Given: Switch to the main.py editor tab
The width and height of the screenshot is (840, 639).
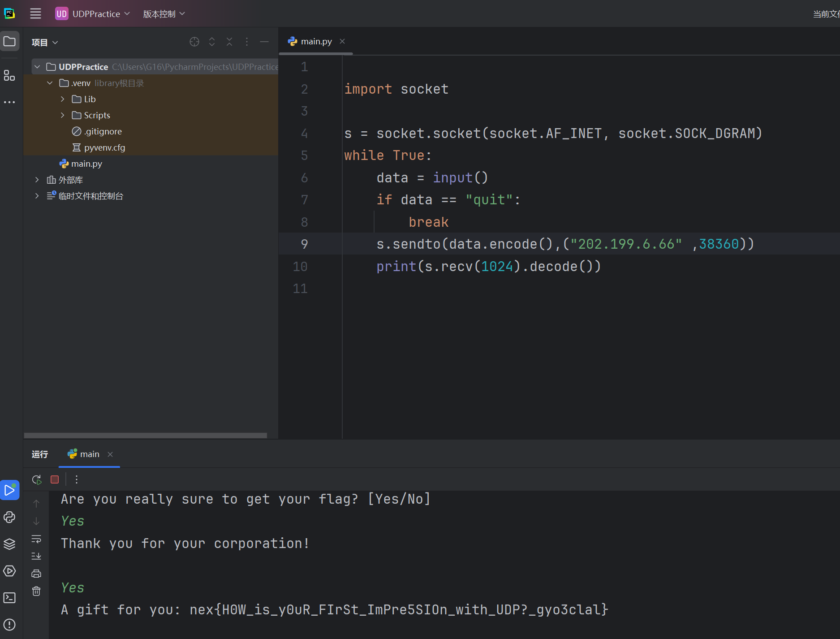Looking at the screenshot, I should [x=316, y=41].
